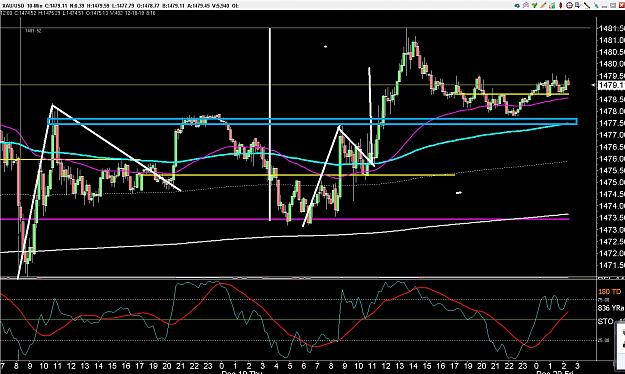Click the current price label 1479.1

[611, 85]
